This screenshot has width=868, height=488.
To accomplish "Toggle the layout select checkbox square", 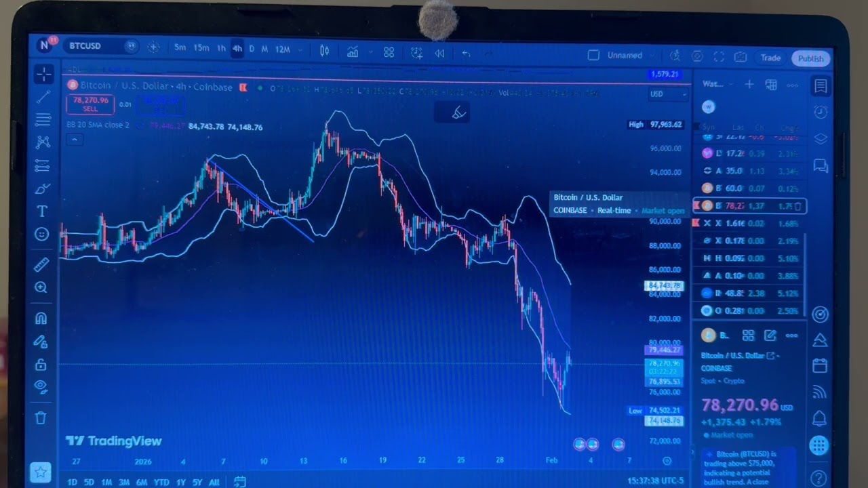I will click(593, 55).
